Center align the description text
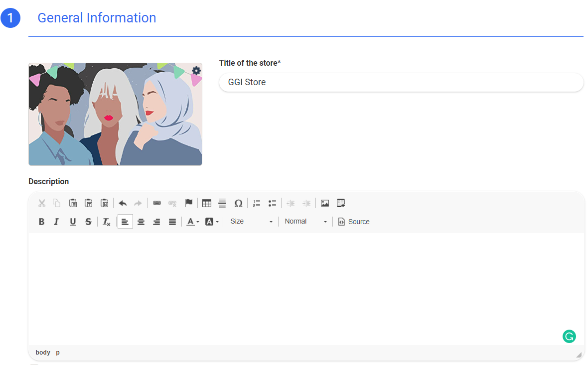Screen dimensions: 588x365 click(141, 222)
